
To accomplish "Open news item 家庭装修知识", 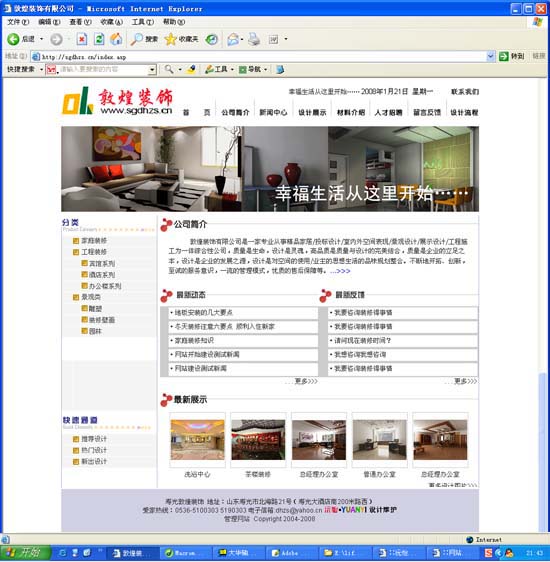I will coord(194,340).
